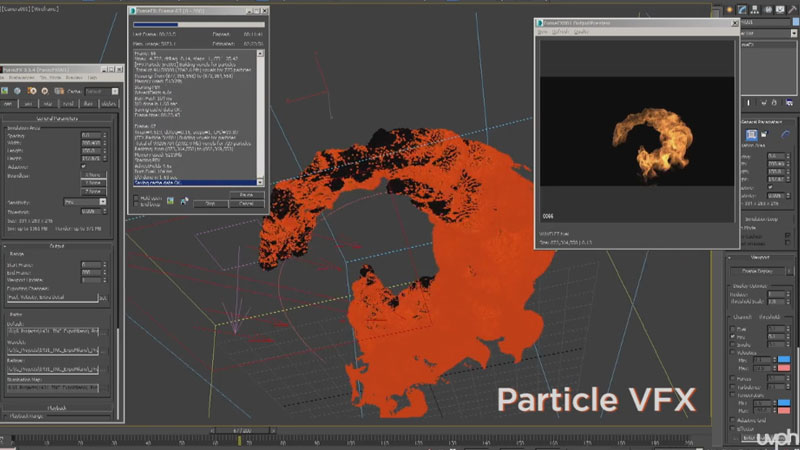Click the FumeFX icon in preview window title
Viewport: 800px width, 450px height.
[540, 22]
